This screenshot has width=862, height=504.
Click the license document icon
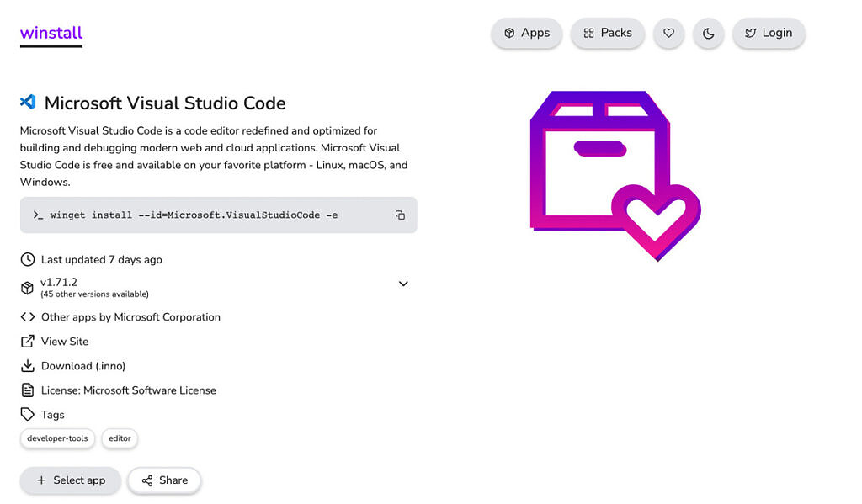tap(26, 390)
